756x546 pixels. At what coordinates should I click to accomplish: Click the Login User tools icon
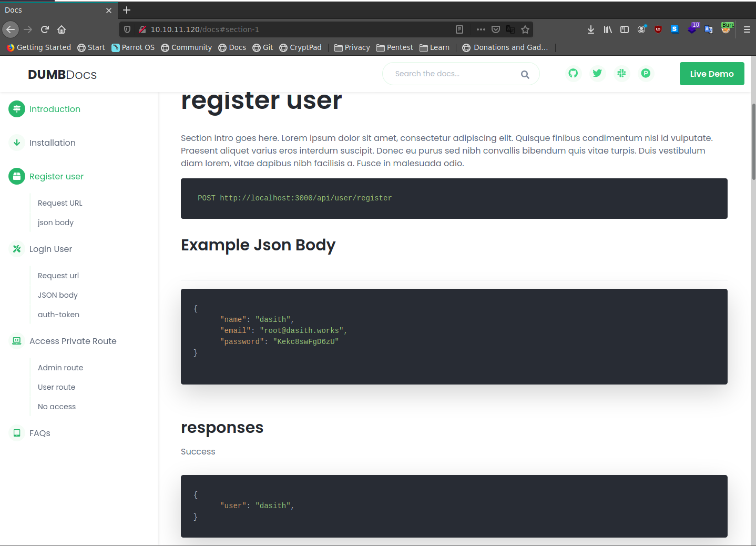coord(17,249)
